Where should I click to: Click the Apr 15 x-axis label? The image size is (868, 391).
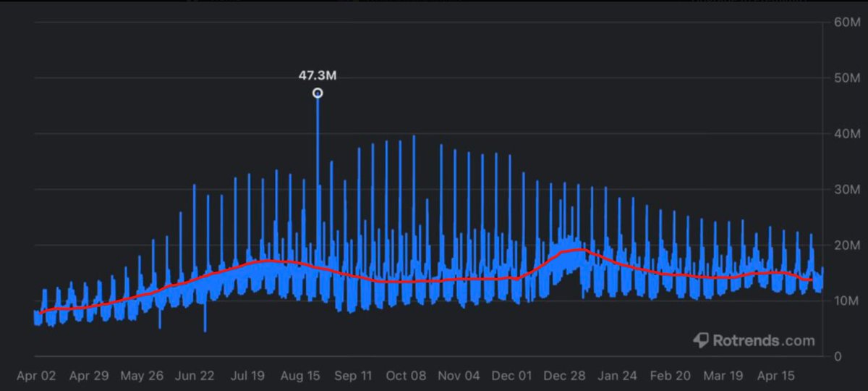[x=775, y=376]
